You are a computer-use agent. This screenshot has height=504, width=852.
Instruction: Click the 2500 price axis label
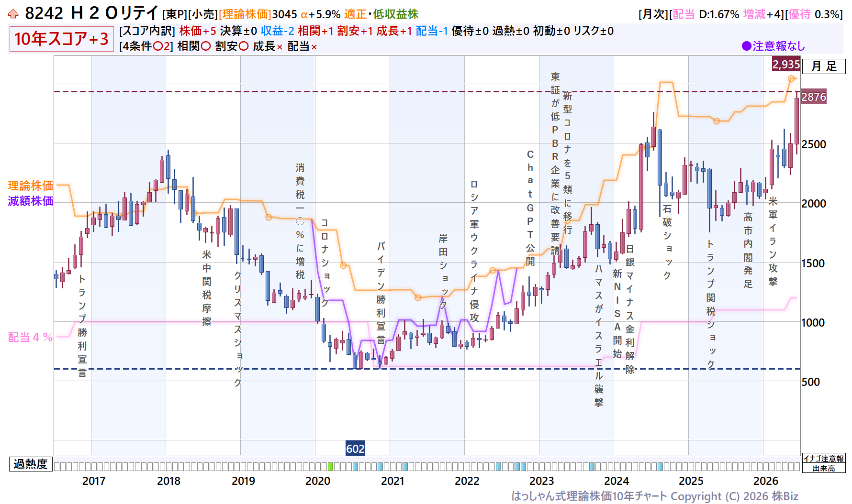pos(814,144)
